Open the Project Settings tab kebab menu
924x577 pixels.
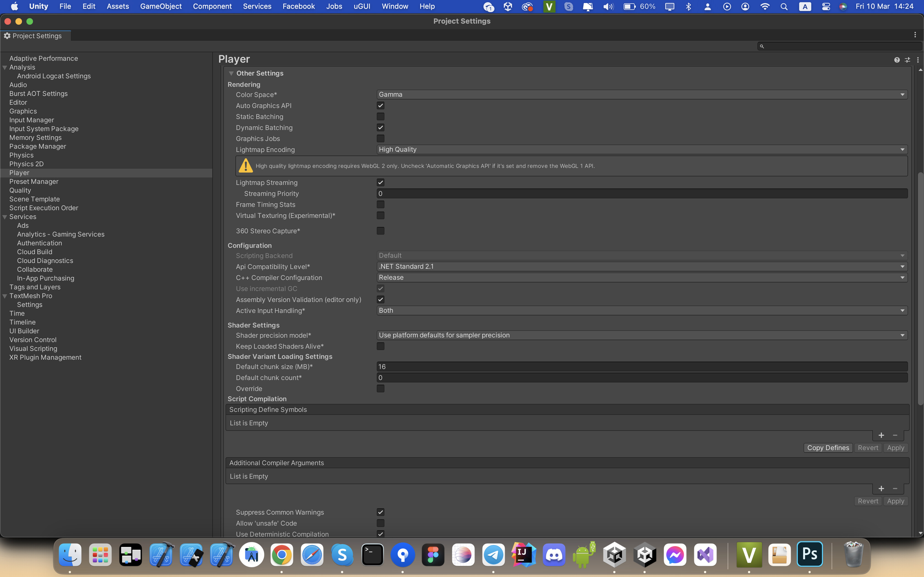[x=915, y=35]
